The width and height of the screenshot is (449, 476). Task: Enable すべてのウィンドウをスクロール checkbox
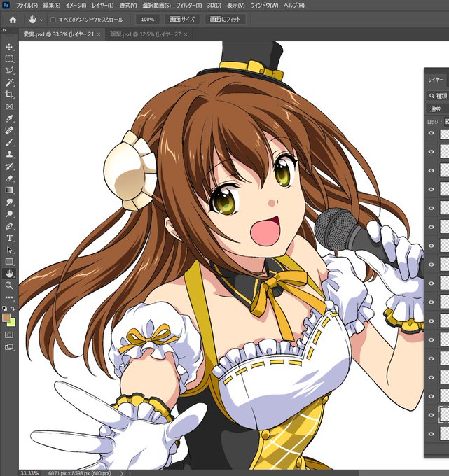click(53, 20)
